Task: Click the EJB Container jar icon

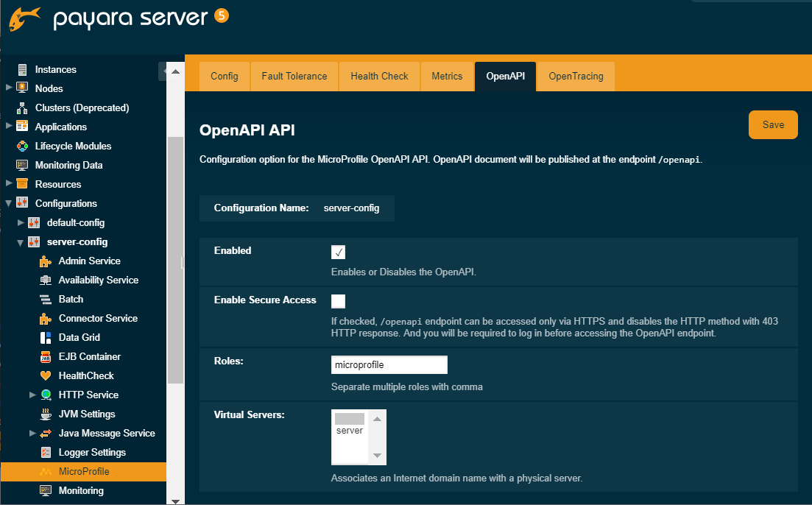Action: [x=46, y=357]
